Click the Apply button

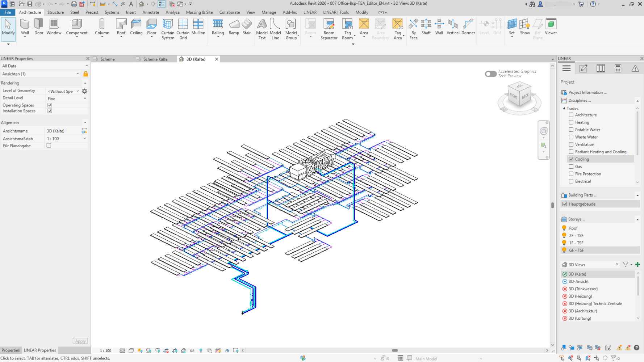80,341
